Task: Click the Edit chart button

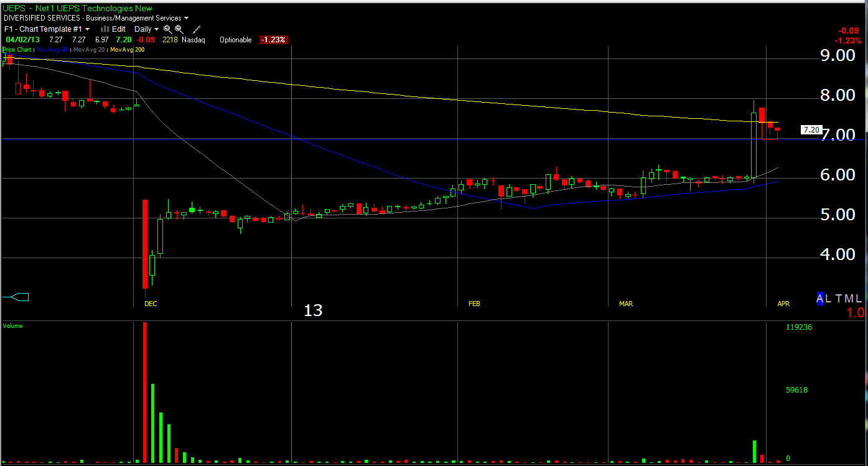Action: (x=118, y=29)
